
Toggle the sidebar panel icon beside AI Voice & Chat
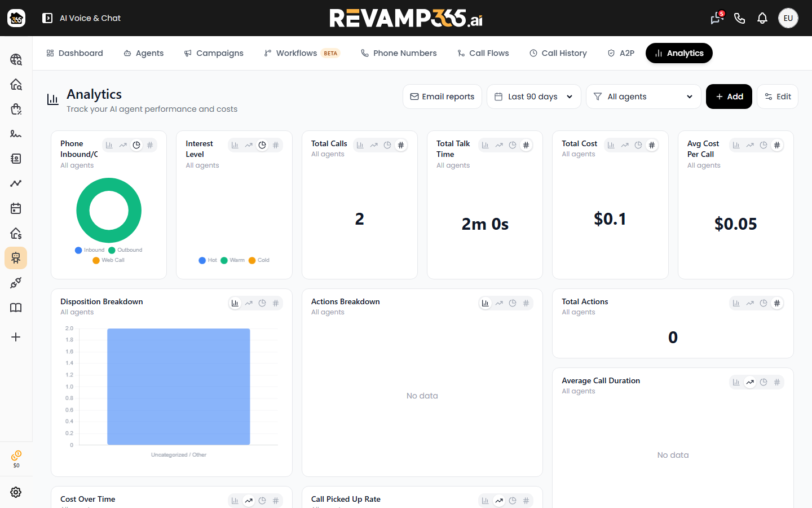pos(47,18)
